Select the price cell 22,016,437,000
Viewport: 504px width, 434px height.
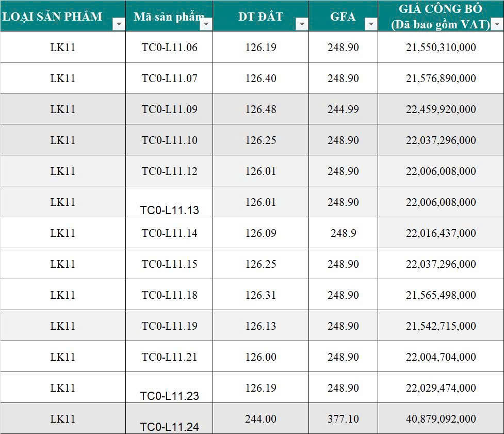pos(441,233)
